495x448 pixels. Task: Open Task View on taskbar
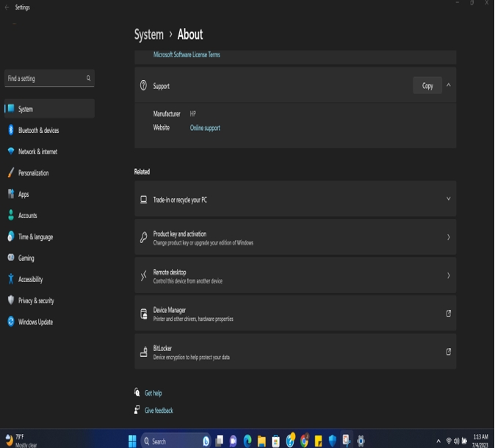coord(220,441)
